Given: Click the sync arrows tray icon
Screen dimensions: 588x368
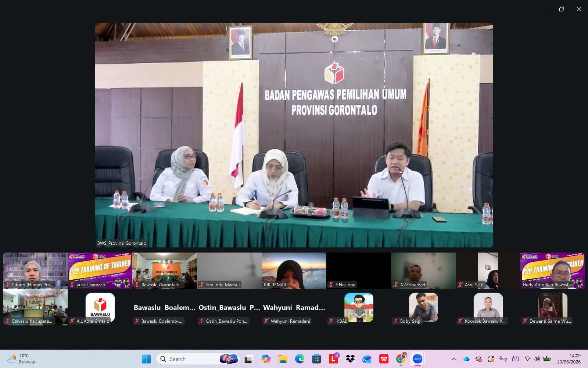Looking at the screenshot, I should [491, 359].
